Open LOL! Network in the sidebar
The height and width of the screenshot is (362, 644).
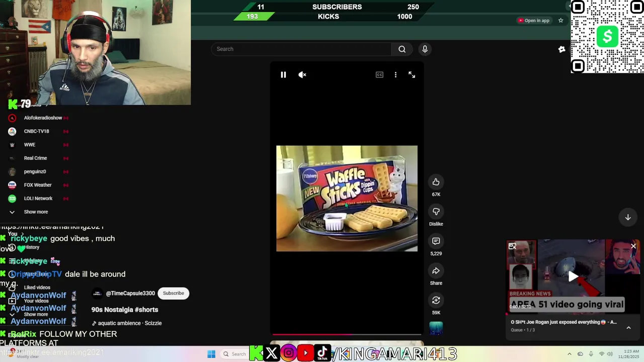coord(38,198)
